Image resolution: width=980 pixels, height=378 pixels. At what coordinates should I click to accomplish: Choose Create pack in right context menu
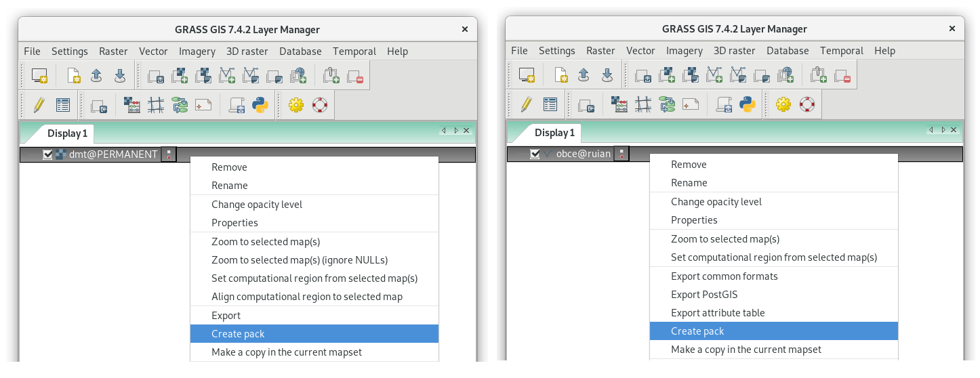pyautogui.click(x=774, y=331)
